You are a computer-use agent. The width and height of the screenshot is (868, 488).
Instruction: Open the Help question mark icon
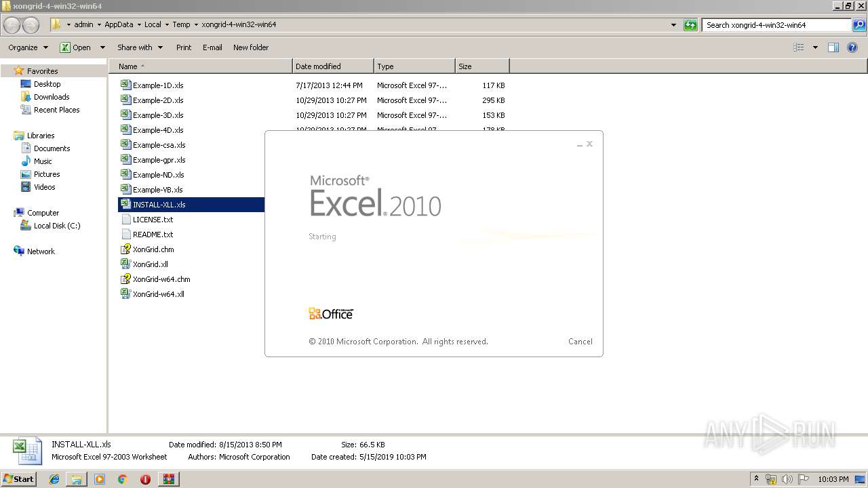pyautogui.click(x=853, y=47)
